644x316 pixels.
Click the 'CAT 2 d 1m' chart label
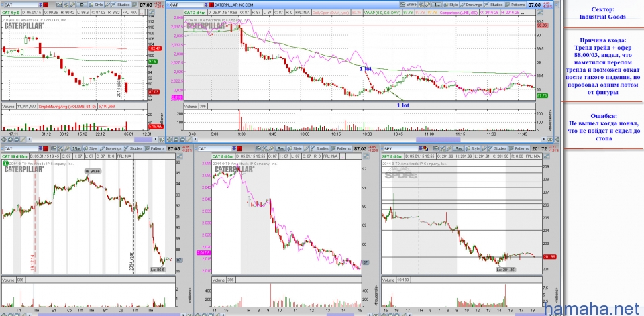pos(195,13)
